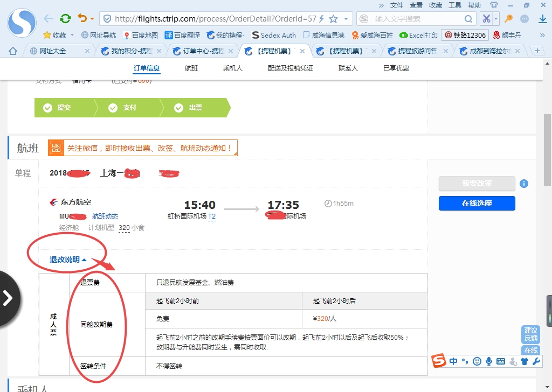This screenshot has width=552, height=392.
Task: Select the 联系人 page section tab
Action: point(348,68)
